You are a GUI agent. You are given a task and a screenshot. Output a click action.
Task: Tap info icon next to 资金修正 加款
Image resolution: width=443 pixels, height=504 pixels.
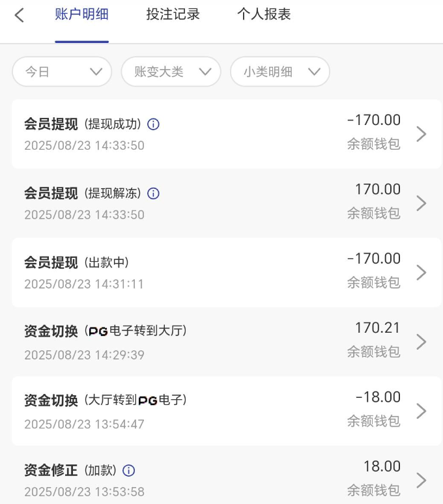pos(129,470)
